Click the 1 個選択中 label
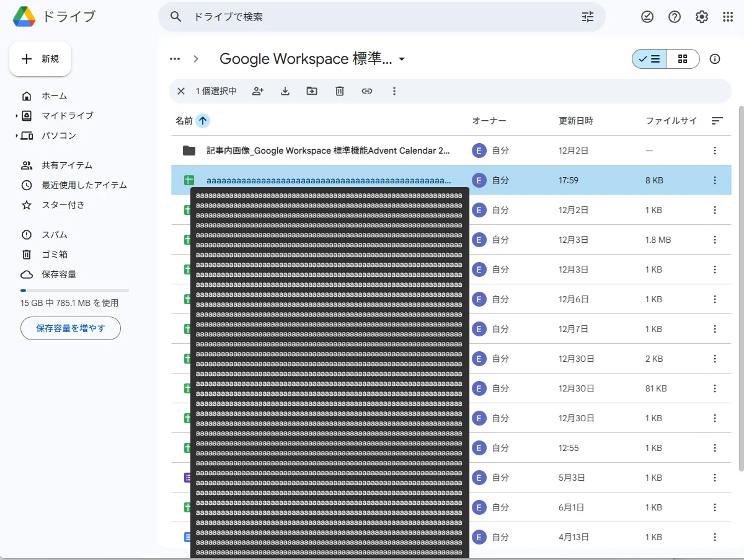Viewport: 744px width, 560px height. coord(216,91)
